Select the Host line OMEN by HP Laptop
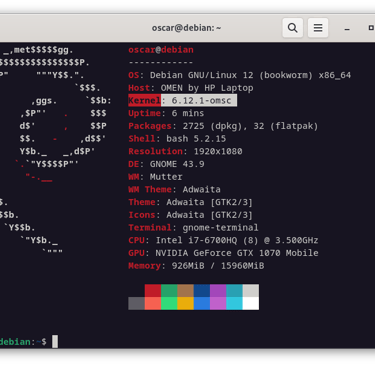Image resolution: width=375 pixels, height=366 pixels. pyautogui.click(x=191, y=88)
